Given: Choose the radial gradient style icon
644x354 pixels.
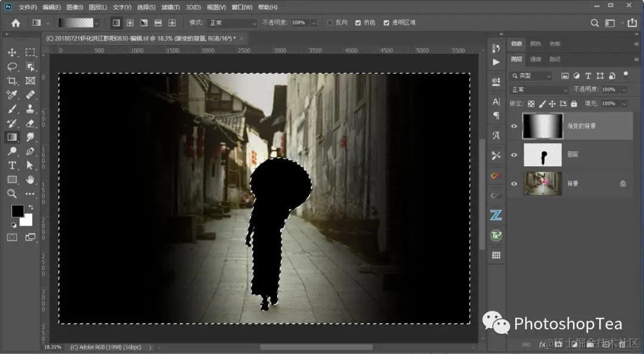Looking at the screenshot, I should pos(130,23).
